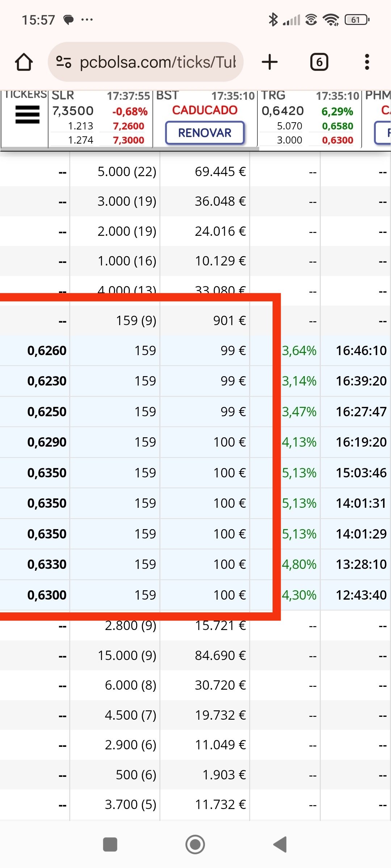Click percentage 3,47%

point(299,412)
